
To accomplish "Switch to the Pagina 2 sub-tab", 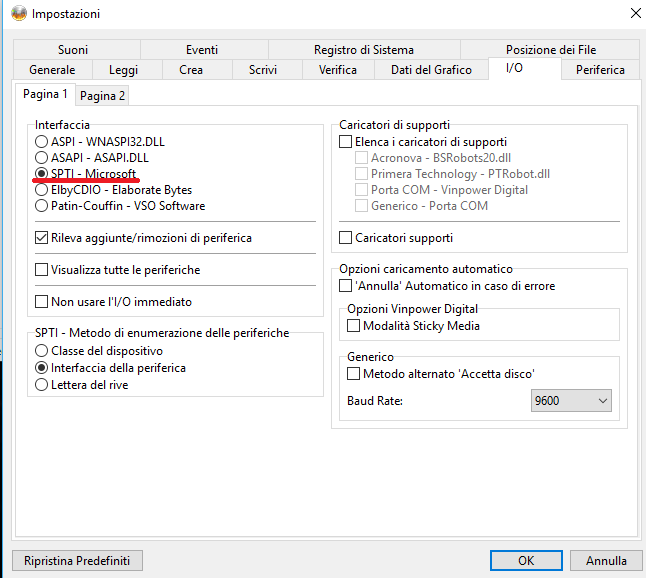I will [x=102, y=96].
